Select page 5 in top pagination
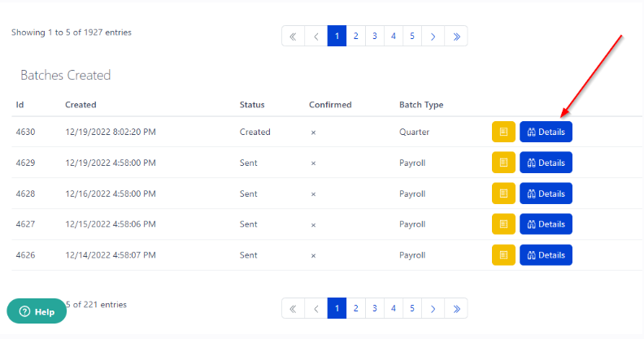 (x=413, y=36)
